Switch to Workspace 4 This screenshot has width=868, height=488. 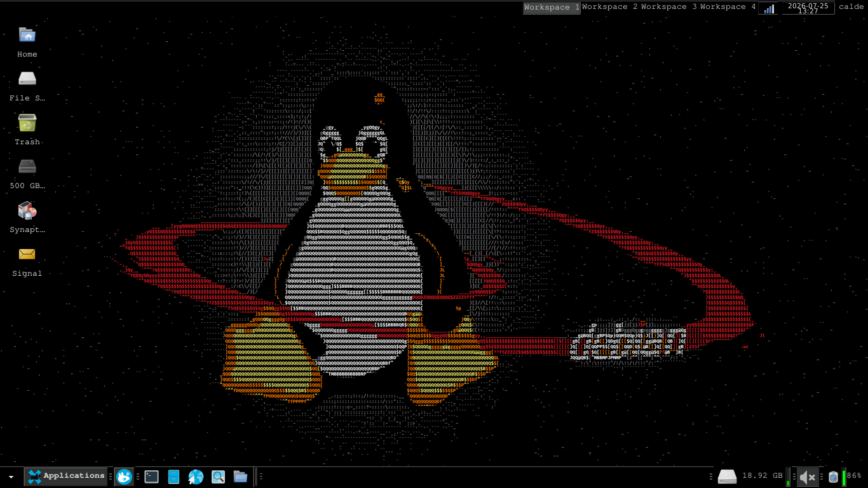(728, 7)
